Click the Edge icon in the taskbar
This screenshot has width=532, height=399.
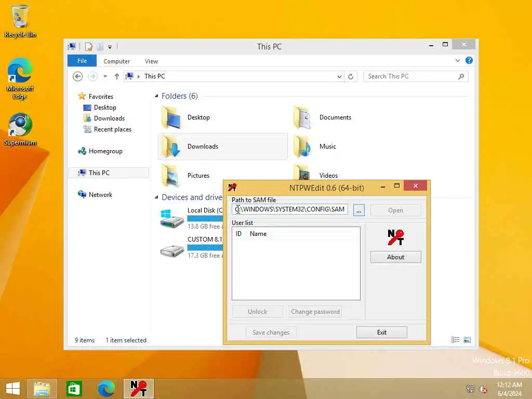coord(106,389)
